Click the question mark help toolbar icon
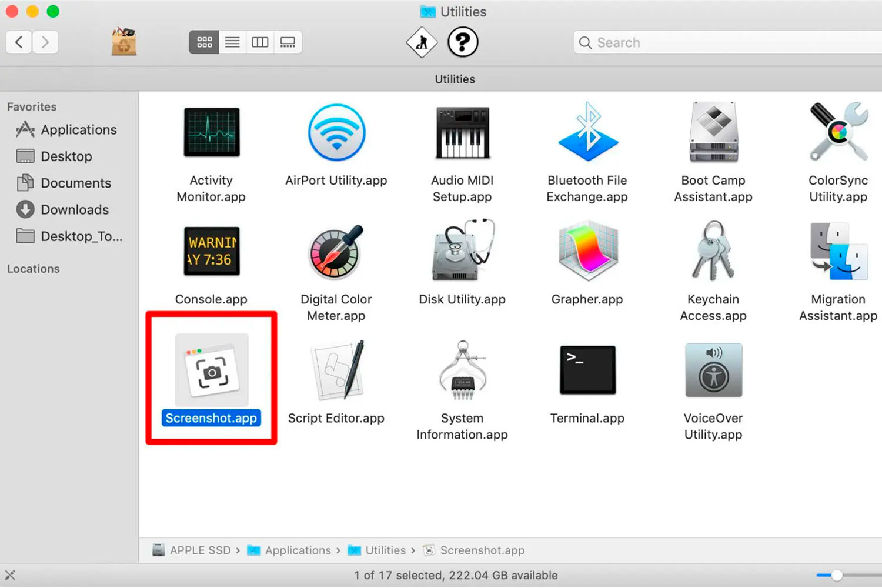The height and width of the screenshot is (588, 882). coord(463,42)
